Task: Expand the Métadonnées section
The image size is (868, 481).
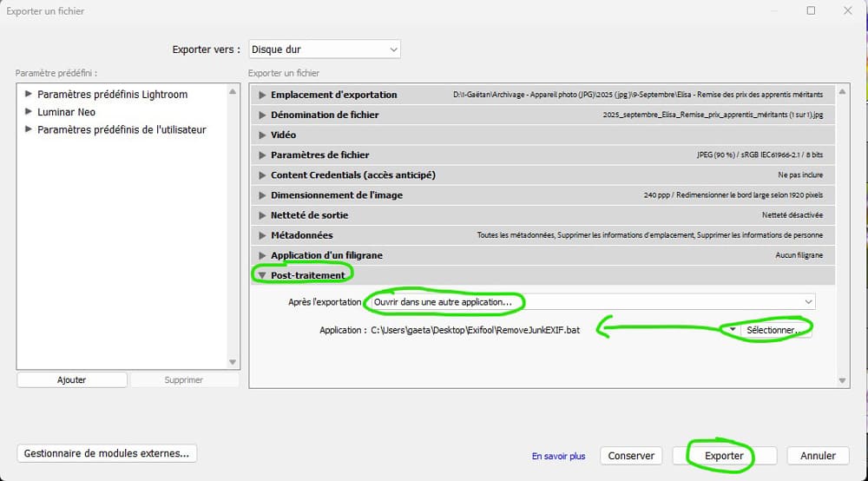Action: (x=262, y=235)
